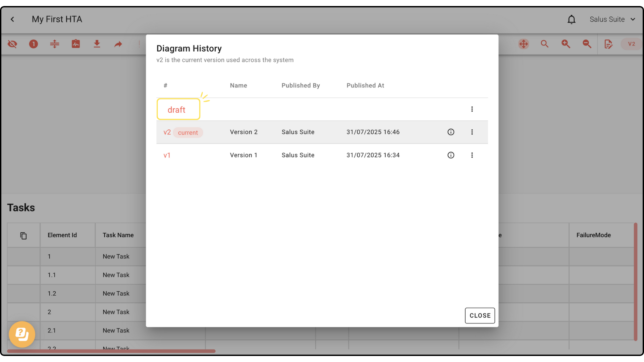
Task: Open the notifications bell
Action: (571, 19)
